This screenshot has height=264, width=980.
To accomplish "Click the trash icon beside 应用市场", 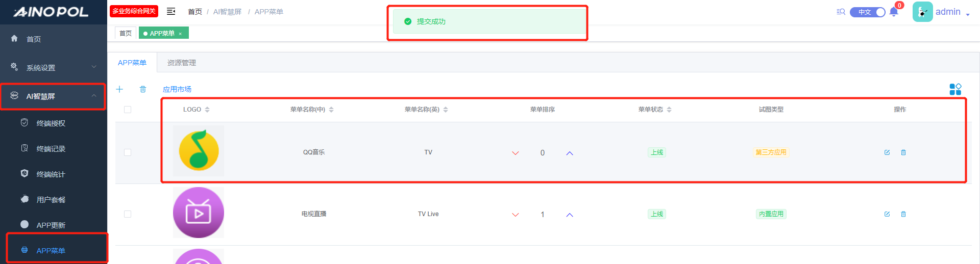I will pos(143,89).
